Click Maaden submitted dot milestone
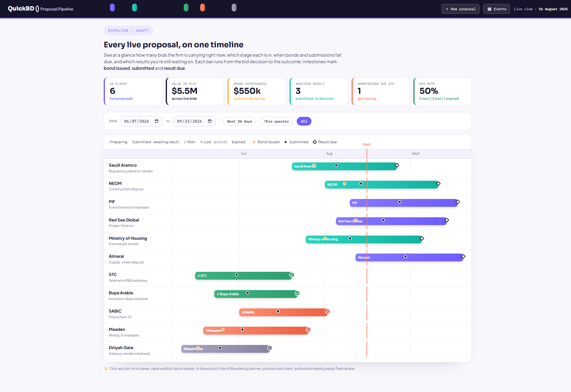The image size is (571, 392). tap(242, 330)
